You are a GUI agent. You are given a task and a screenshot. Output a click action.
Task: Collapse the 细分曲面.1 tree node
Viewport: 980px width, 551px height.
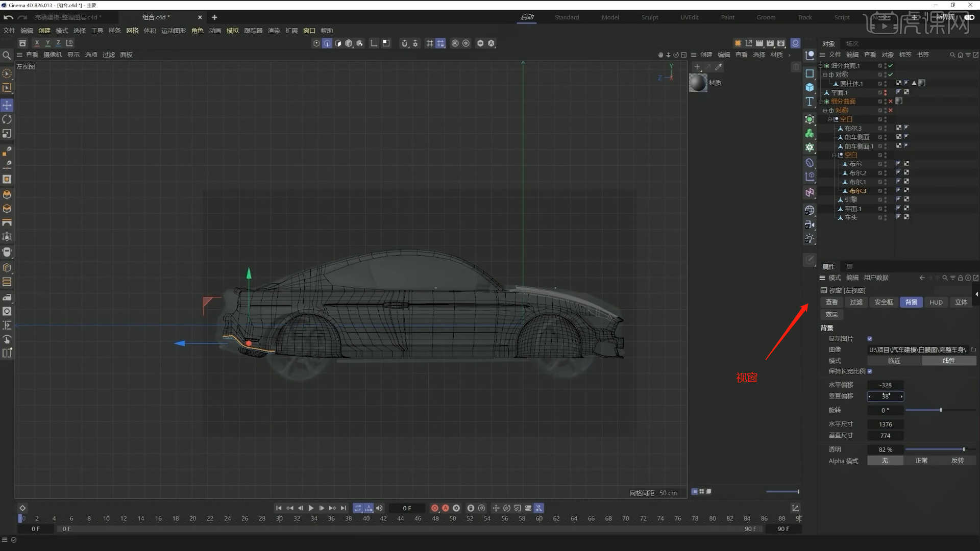(x=821, y=66)
